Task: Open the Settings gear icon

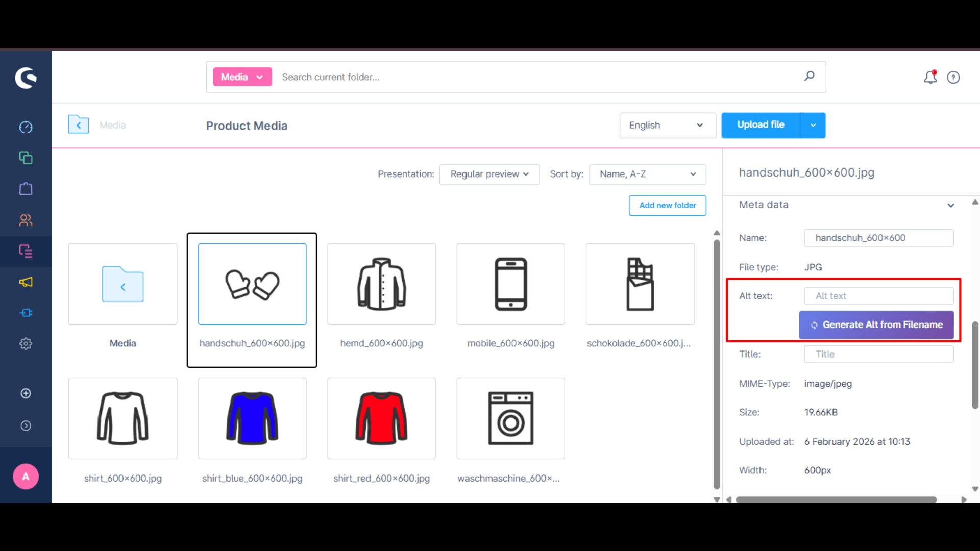Action: (26, 344)
